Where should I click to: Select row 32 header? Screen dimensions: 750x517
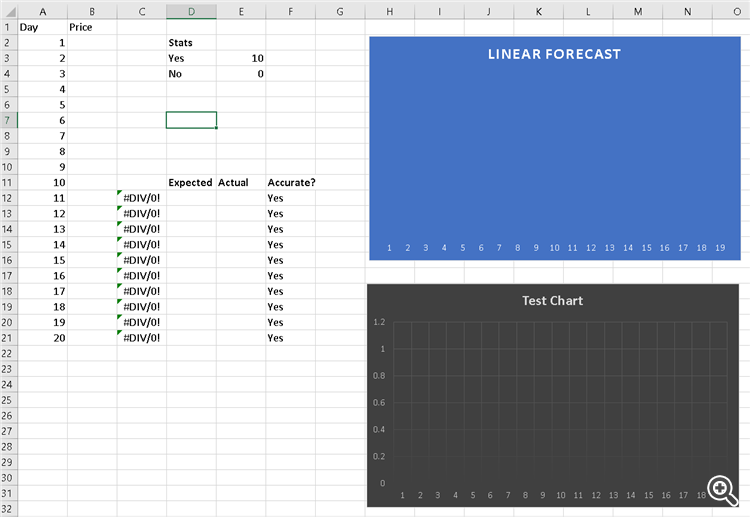[8, 508]
